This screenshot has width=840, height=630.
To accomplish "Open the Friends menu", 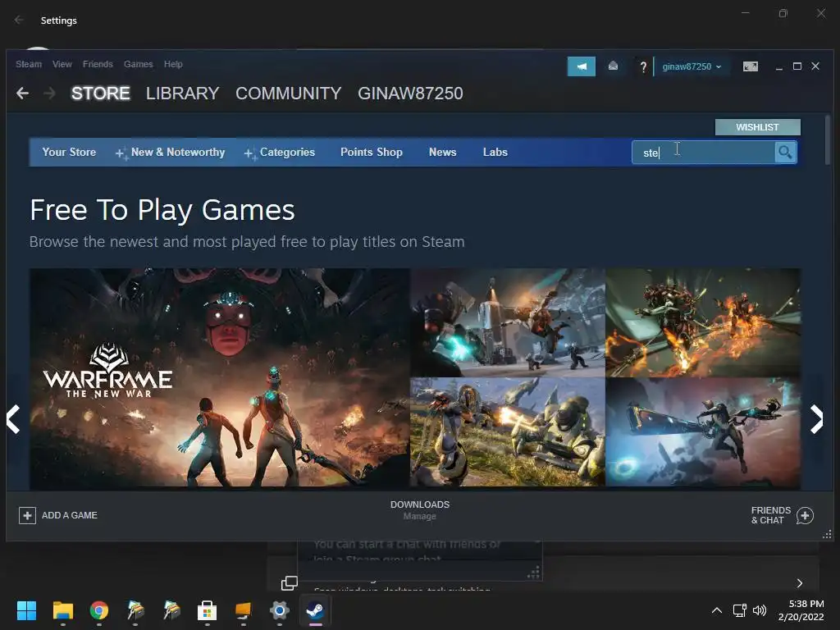I will (98, 64).
